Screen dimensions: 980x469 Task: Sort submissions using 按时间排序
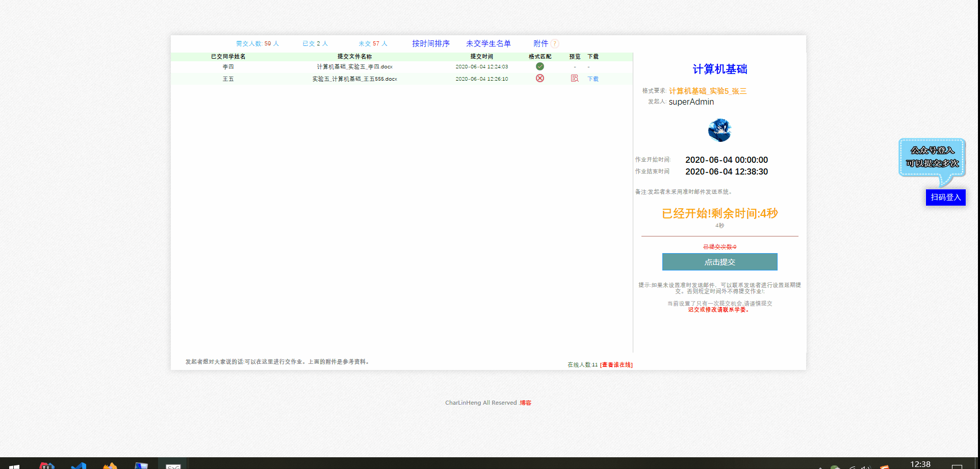point(431,43)
